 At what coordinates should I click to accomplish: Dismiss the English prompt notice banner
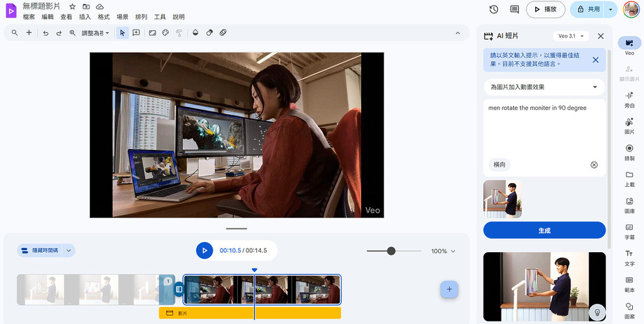pos(596,60)
